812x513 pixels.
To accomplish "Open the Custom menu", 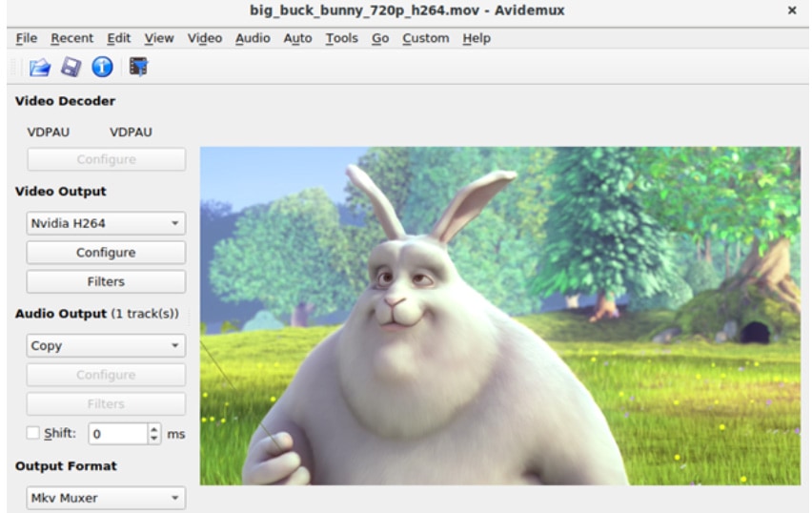I will [426, 38].
